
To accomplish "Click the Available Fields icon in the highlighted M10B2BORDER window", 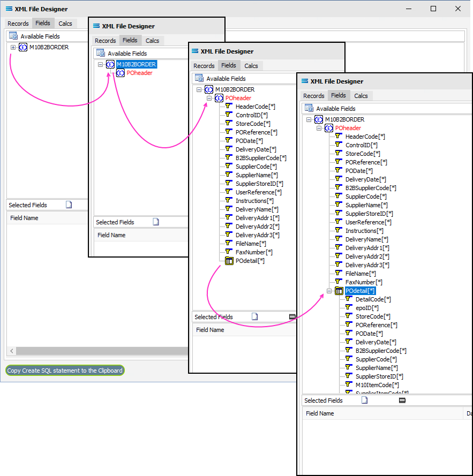I will point(100,53).
